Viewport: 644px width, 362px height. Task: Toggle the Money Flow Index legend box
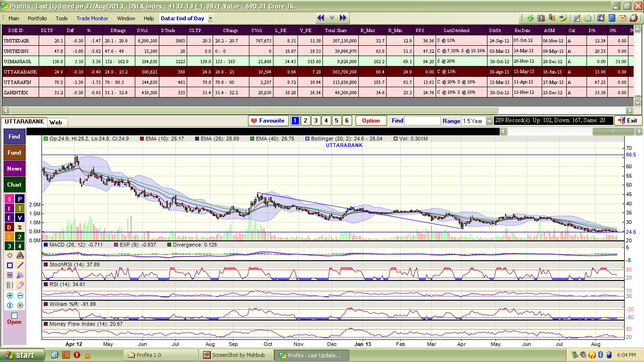pos(46,324)
